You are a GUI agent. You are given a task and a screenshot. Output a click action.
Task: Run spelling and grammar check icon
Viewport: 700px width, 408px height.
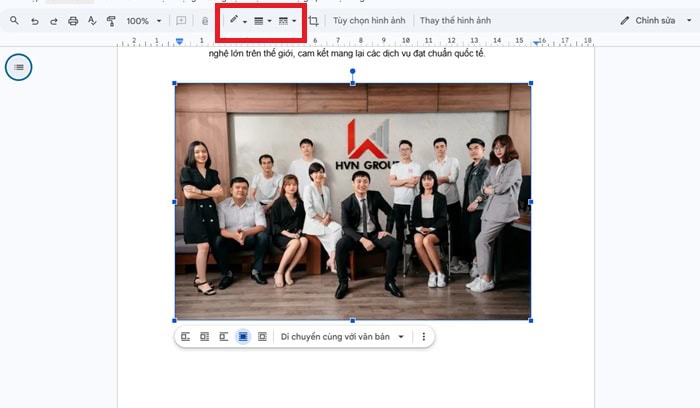tap(92, 21)
